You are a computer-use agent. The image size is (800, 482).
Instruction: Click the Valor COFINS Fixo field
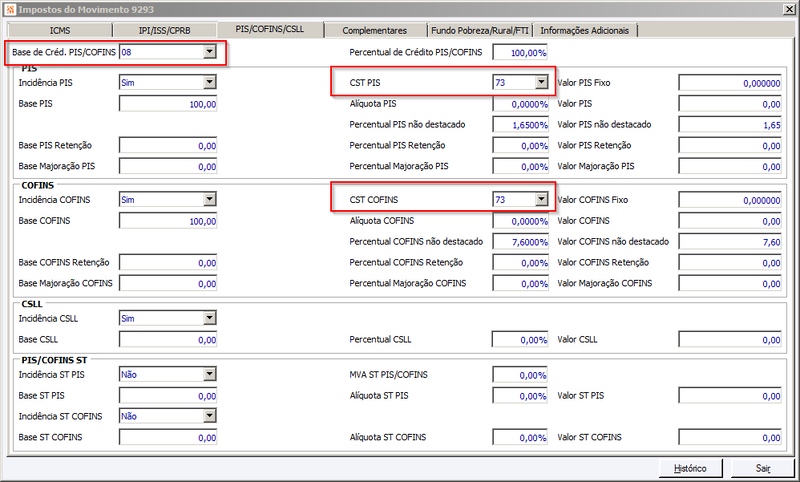pyautogui.click(x=730, y=200)
